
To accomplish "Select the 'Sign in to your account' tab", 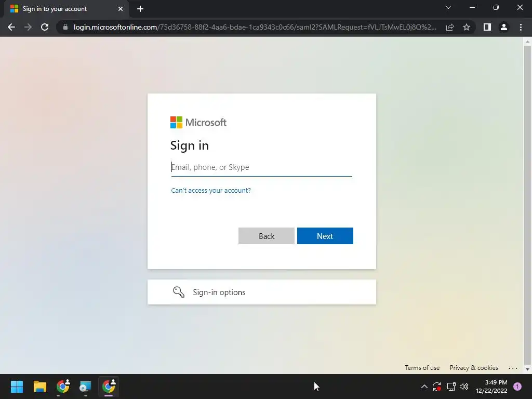I will pyautogui.click(x=66, y=9).
